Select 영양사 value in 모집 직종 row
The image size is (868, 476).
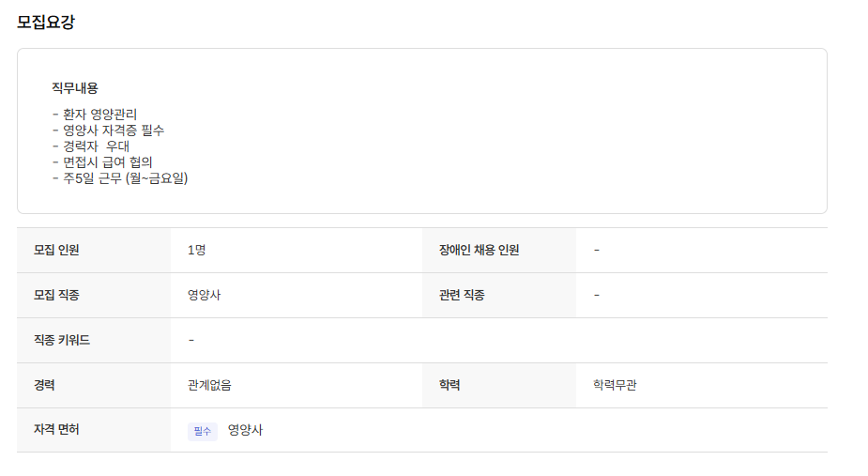[x=204, y=295]
